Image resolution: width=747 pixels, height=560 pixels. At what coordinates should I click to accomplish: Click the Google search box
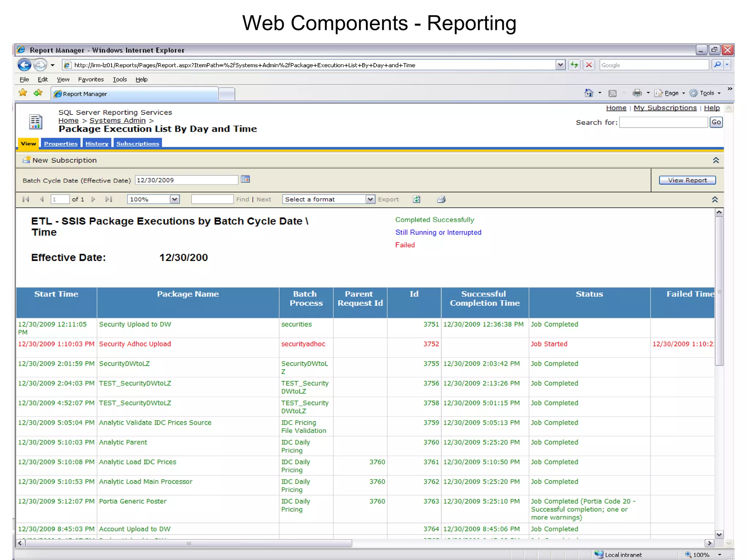654,65
